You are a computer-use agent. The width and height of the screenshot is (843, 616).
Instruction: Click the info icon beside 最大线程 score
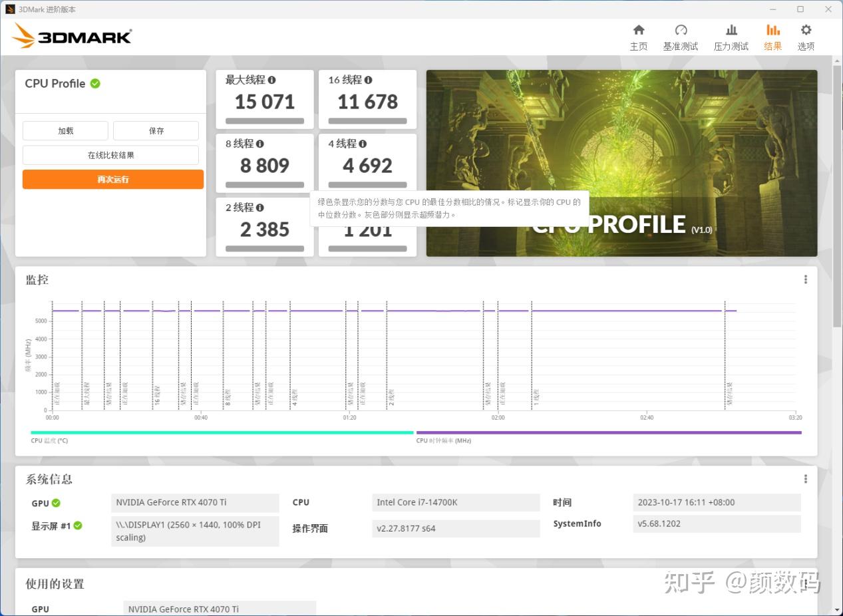click(273, 80)
